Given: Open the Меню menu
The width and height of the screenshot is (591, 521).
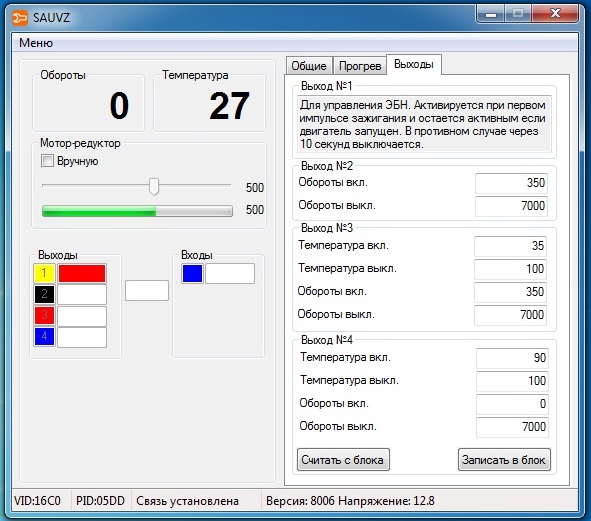Looking at the screenshot, I should pyautogui.click(x=36, y=43).
